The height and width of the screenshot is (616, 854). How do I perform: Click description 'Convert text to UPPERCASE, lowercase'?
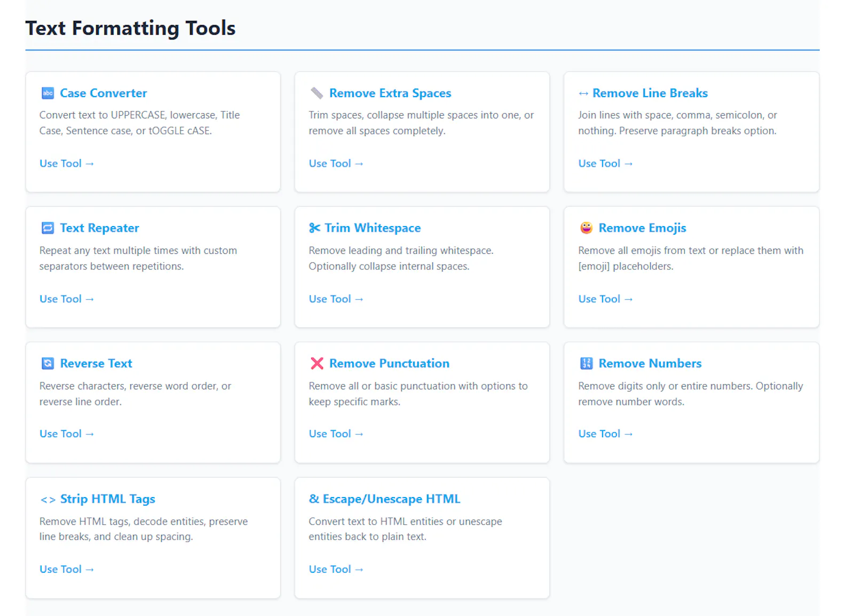(139, 123)
